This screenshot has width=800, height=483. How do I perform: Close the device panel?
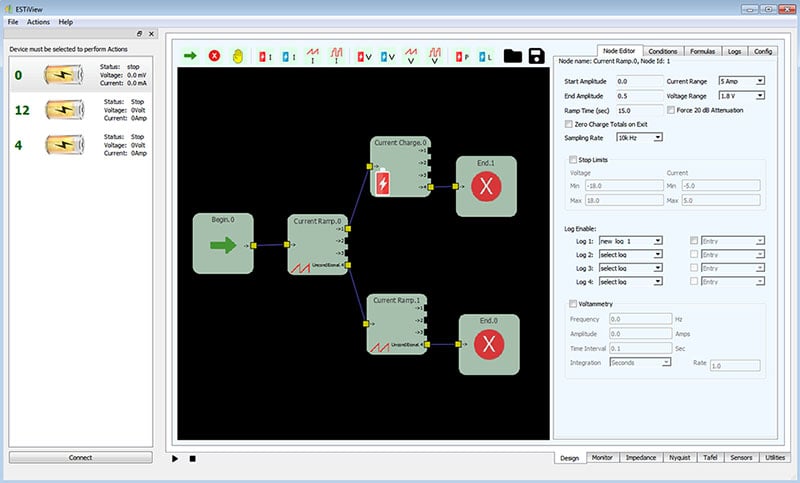tap(152, 34)
